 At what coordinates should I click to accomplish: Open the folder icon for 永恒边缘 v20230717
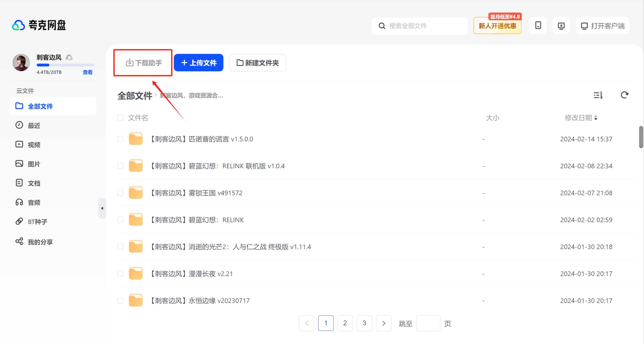pyautogui.click(x=136, y=300)
